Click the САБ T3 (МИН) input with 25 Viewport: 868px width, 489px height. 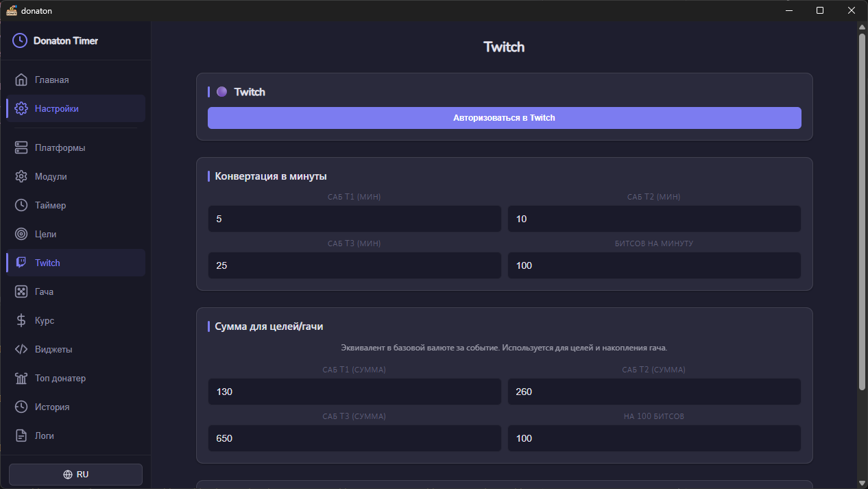pos(354,265)
